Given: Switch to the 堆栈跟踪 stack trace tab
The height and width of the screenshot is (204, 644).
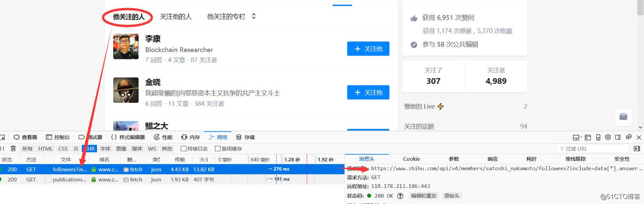Looking at the screenshot, I should (x=575, y=159).
